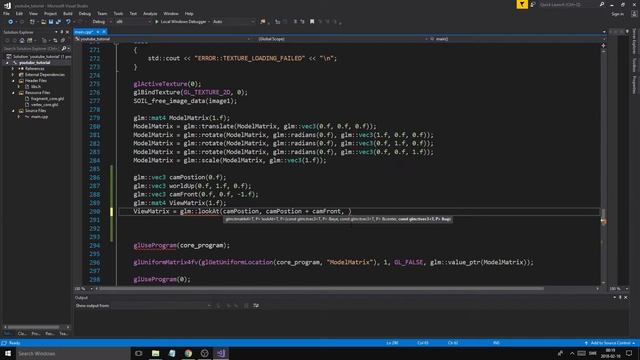Open the Analyze menu
640x360 pixels.
click(150, 13)
